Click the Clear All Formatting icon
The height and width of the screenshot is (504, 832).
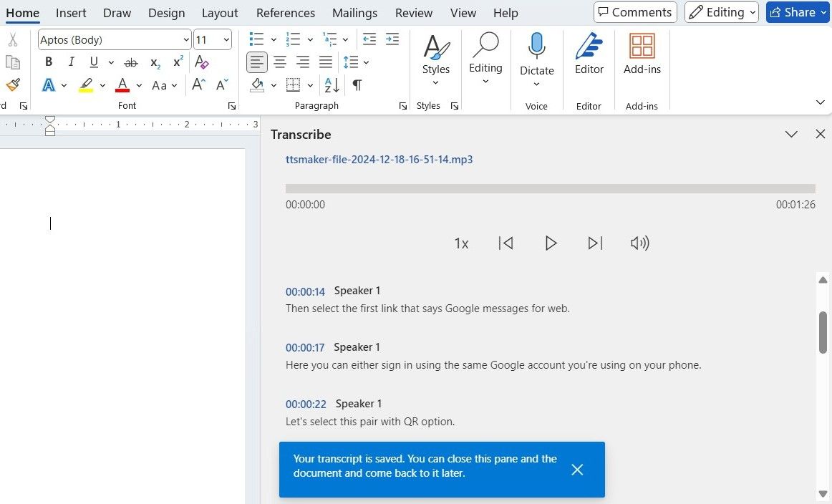(x=202, y=62)
